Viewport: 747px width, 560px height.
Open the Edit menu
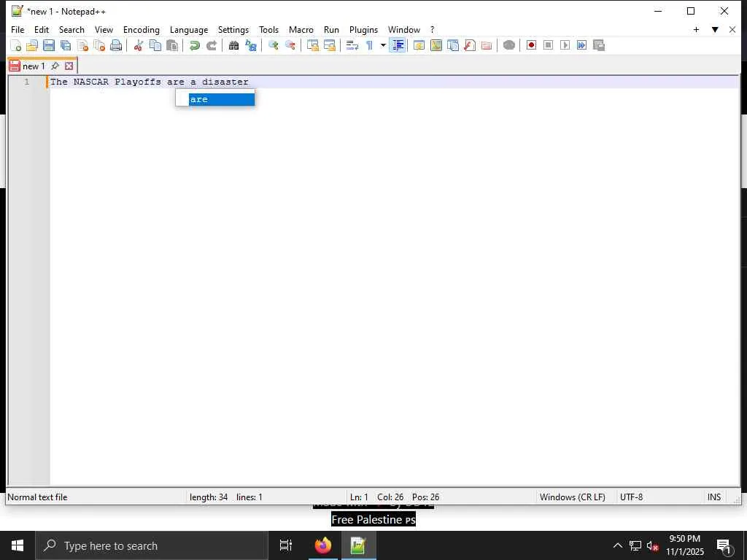tap(42, 29)
